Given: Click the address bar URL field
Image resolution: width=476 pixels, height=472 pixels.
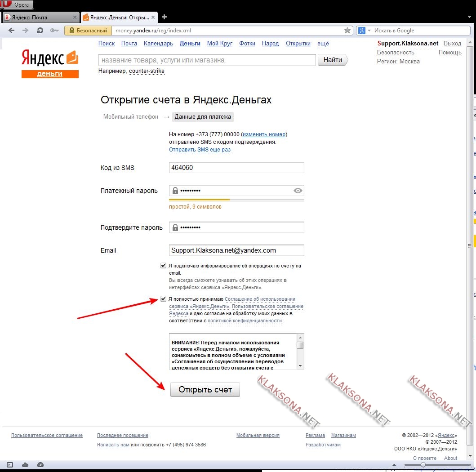Looking at the screenshot, I should pyautogui.click(x=228, y=31).
